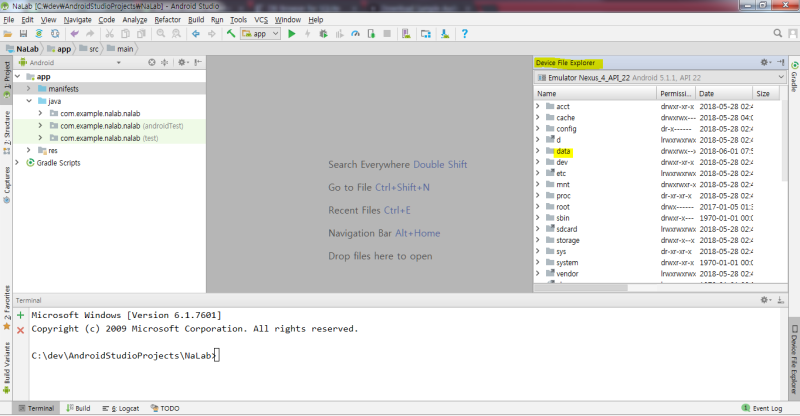
Task: Open the Tools menu
Action: tap(238, 20)
